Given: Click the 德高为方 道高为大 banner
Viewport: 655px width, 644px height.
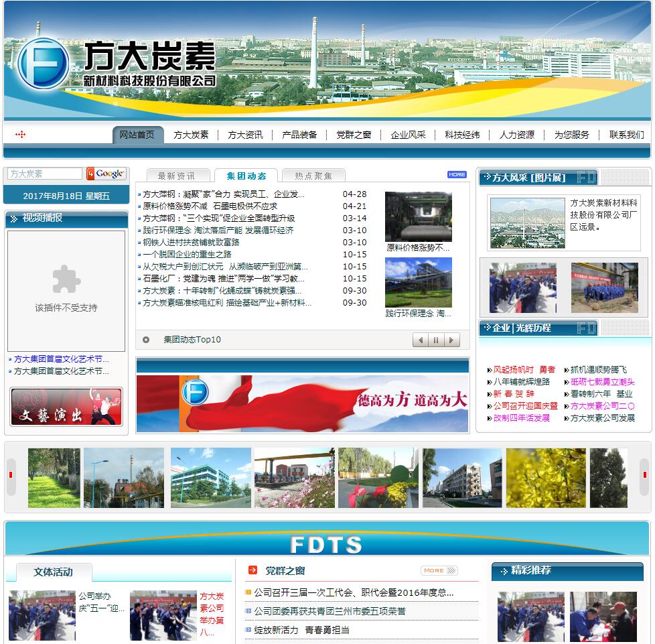Looking at the screenshot, I should (303, 403).
